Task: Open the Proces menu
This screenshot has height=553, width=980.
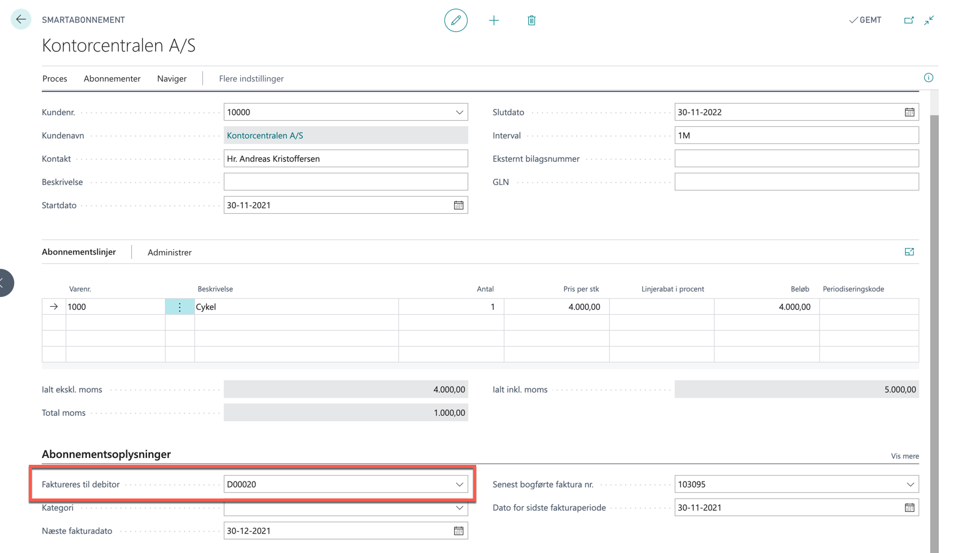Action: [x=55, y=78]
